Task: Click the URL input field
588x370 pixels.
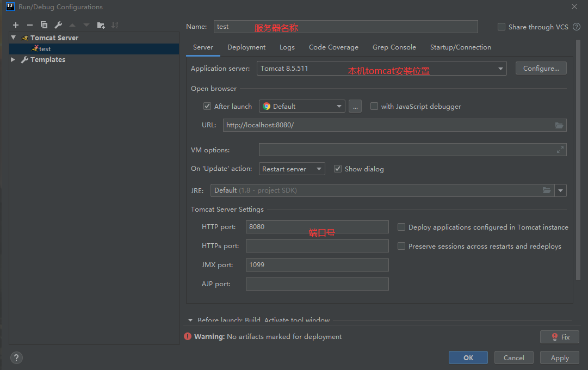Action: coord(394,125)
